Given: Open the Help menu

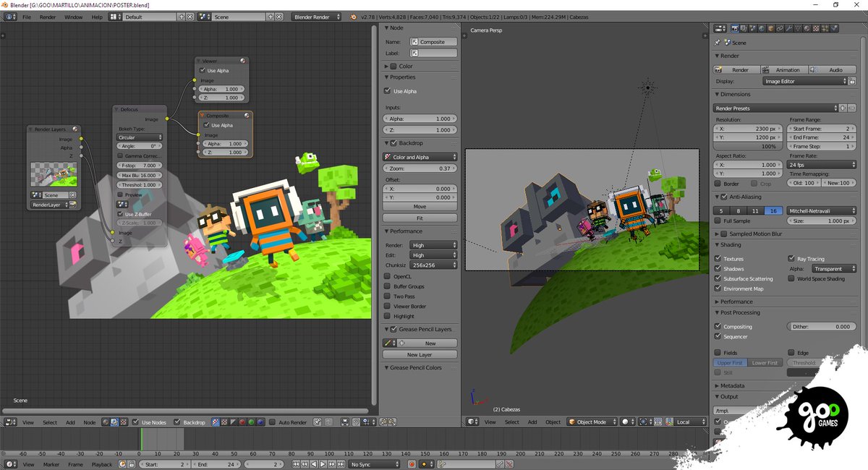Looking at the screenshot, I should 97,17.
